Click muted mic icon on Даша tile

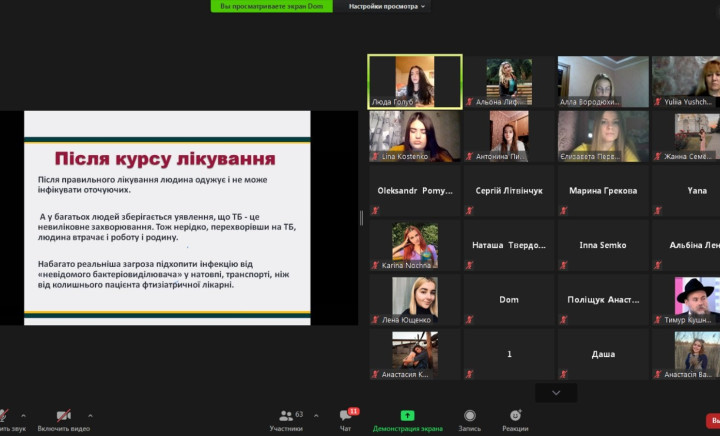click(x=563, y=374)
